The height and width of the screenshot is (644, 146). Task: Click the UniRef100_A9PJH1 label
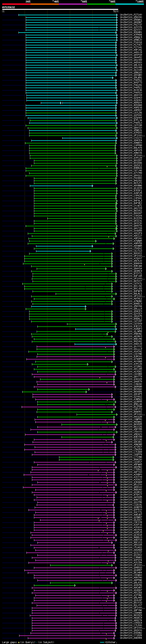[x=131, y=50]
